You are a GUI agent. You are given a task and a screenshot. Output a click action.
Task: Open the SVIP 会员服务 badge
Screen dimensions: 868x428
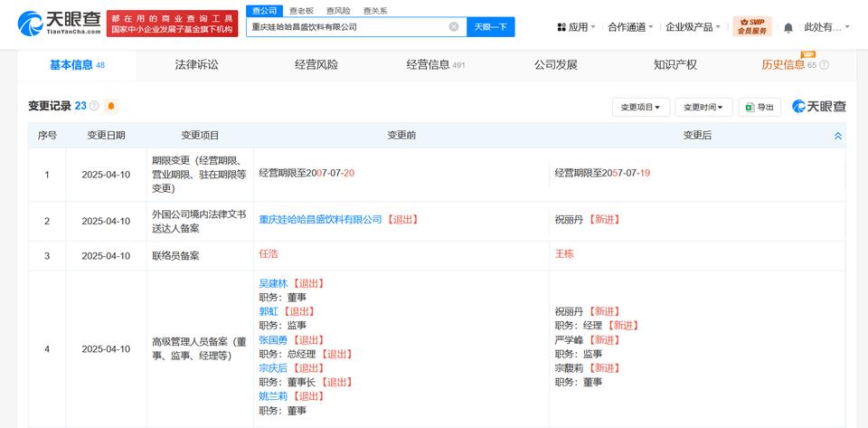click(x=751, y=26)
